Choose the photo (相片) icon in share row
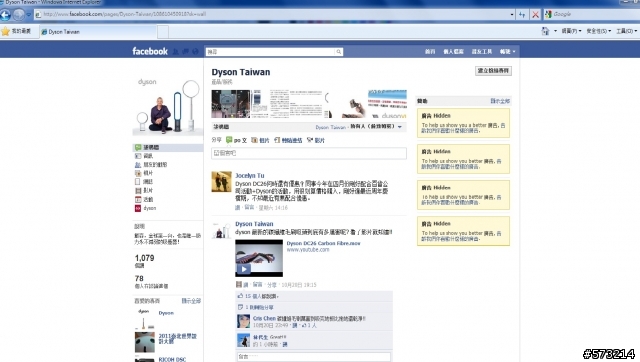Screen dimensions: 640x362 [254, 140]
